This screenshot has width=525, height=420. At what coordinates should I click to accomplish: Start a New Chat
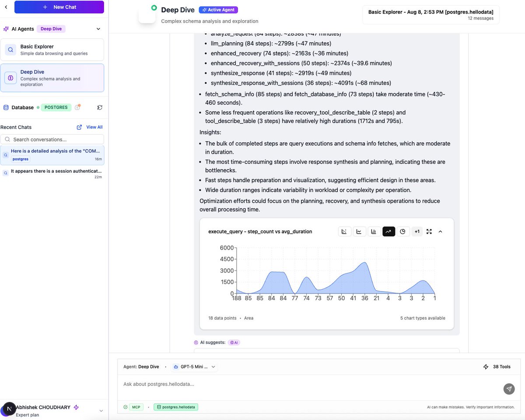coord(59,7)
